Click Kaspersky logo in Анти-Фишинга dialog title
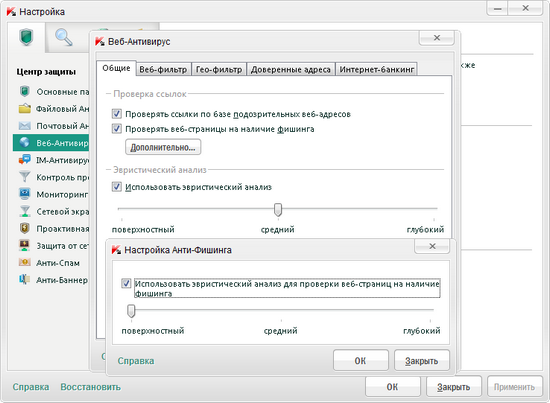 click(116, 250)
